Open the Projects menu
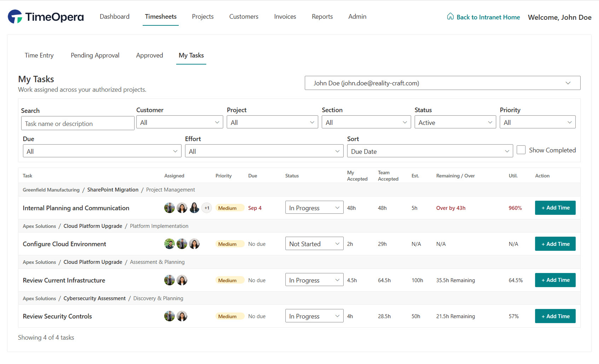The height and width of the screenshot is (364, 599). point(203,17)
